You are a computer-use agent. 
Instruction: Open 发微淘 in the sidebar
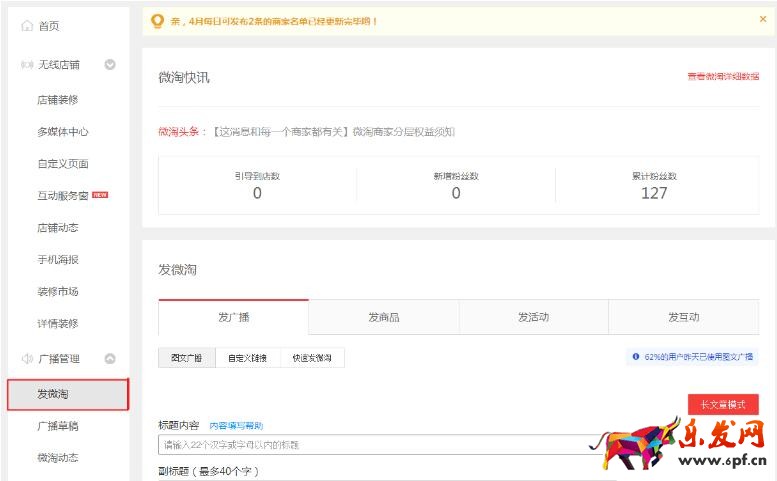point(68,394)
